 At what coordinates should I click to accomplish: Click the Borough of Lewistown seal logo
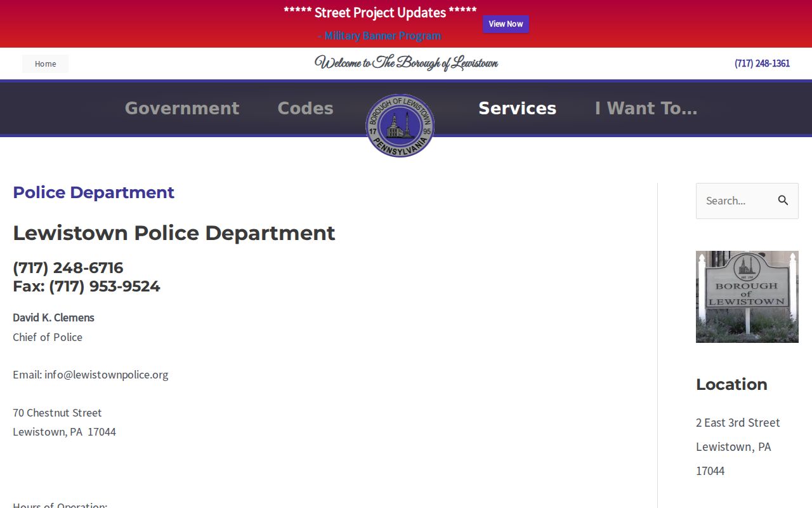400,126
